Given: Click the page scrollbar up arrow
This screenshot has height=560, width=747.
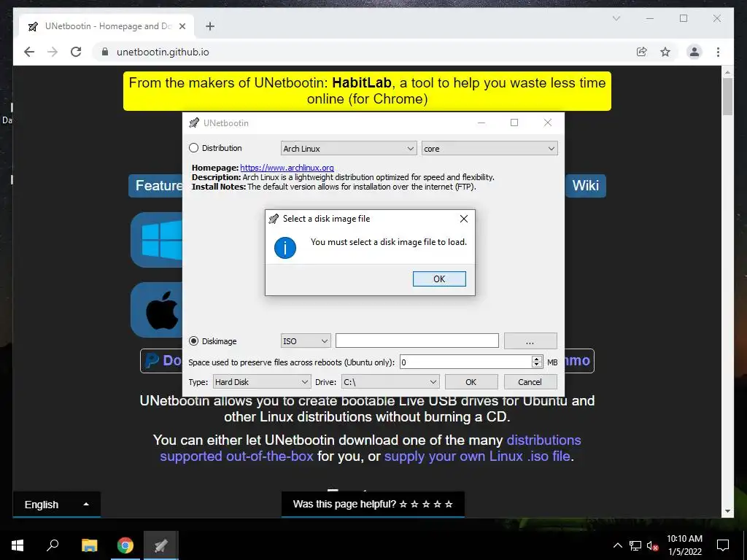Looking at the screenshot, I should point(727,72).
